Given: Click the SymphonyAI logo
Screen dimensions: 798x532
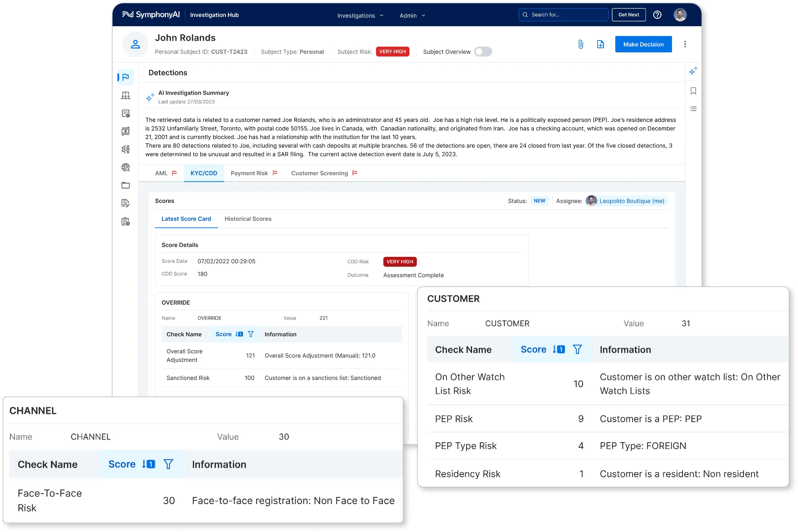Looking at the screenshot, I should click(151, 15).
